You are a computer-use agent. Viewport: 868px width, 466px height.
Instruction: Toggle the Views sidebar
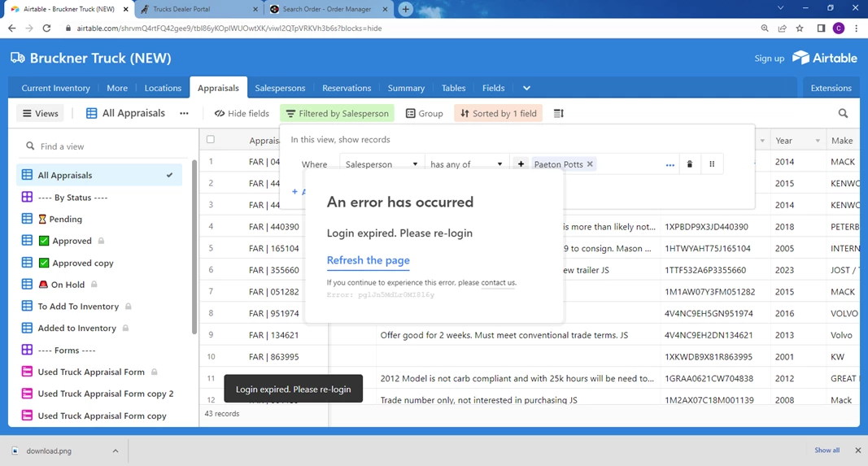pos(41,114)
